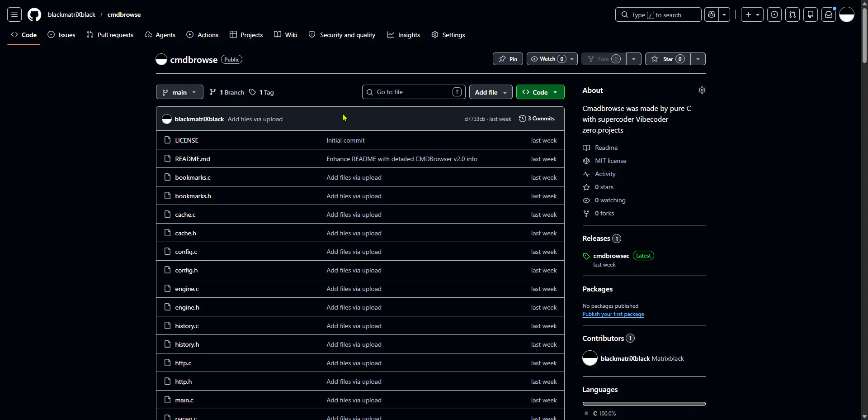
Task: Open the user profile avatar menu
Action: 847,14
